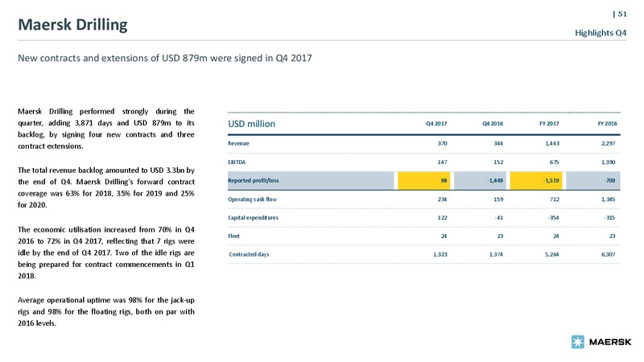Click the yellow highlighted cell with -1,519
Screen dimensions: 644x362
pos(536,180)
